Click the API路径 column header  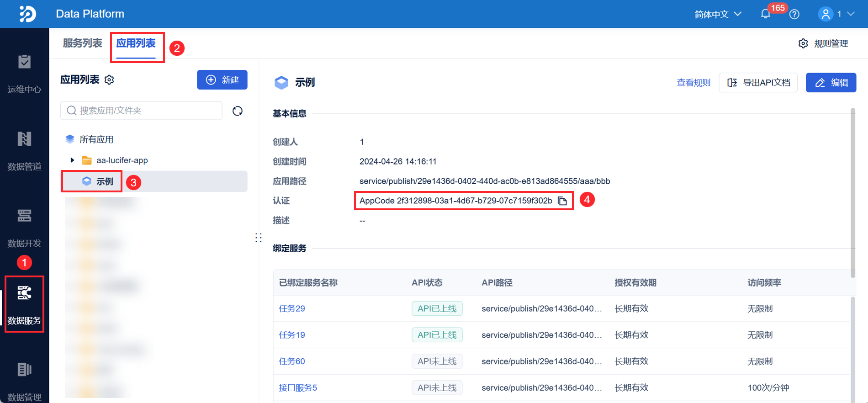point(497,283)
